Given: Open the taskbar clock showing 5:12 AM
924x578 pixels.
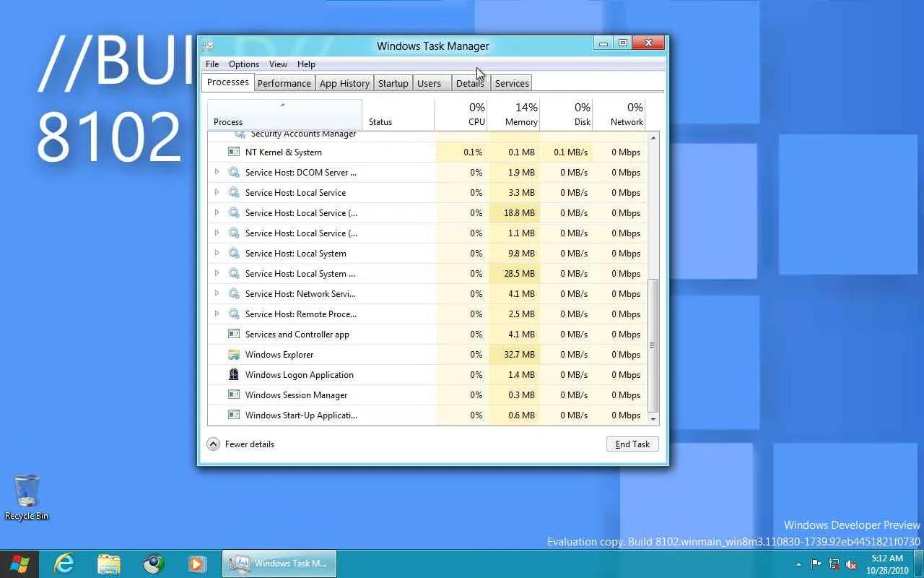Looking at the screenshot, I should tap(887, 564).
